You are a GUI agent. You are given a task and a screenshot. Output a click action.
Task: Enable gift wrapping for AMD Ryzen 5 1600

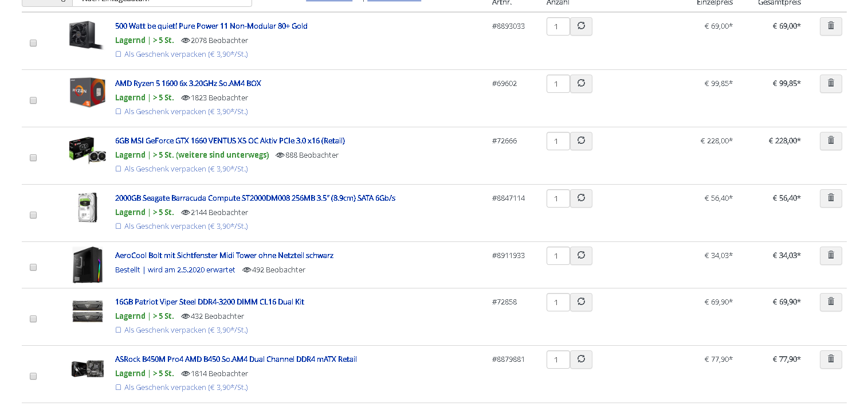click(119, 112)
